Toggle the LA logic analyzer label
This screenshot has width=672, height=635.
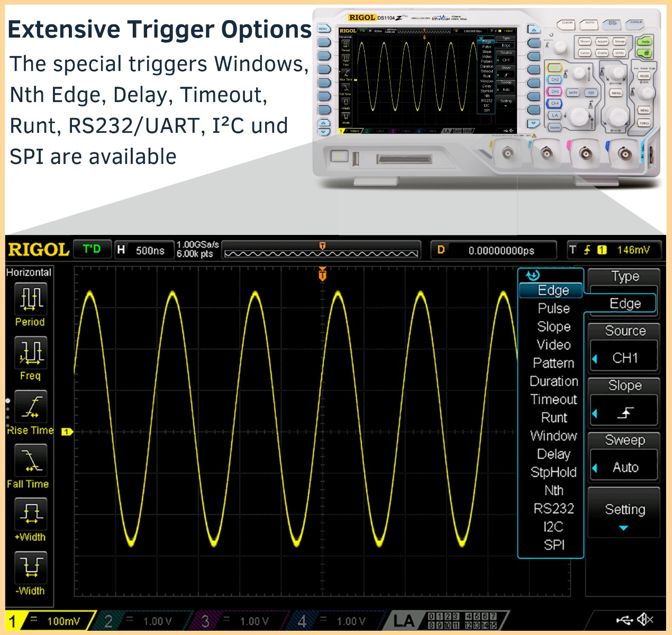(404, 621)
